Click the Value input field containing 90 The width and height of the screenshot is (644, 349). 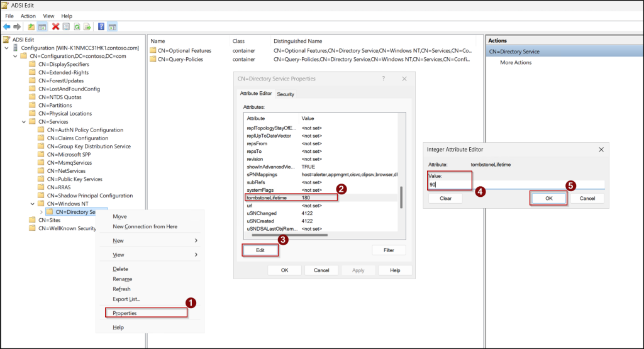pyautogui.click(x=516, y=184)
